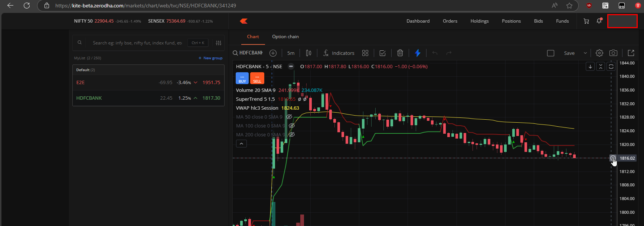Select HDFCBANK in the watchlist

148,98
